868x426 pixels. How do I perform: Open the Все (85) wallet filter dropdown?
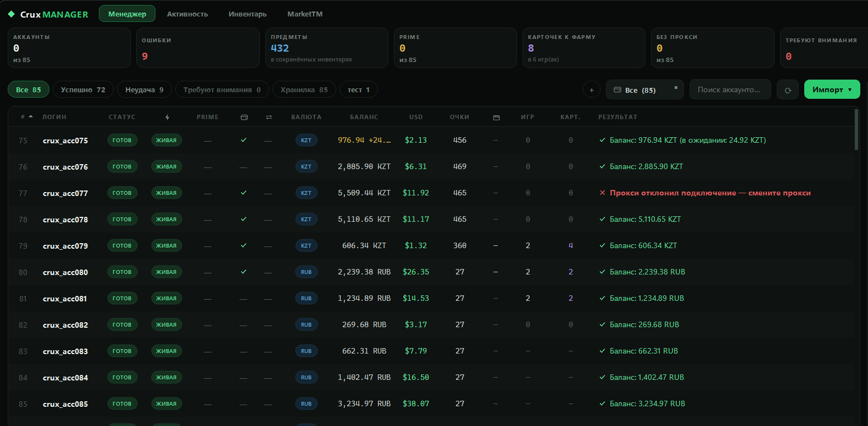pyautogui.click(x=644, y=89)
